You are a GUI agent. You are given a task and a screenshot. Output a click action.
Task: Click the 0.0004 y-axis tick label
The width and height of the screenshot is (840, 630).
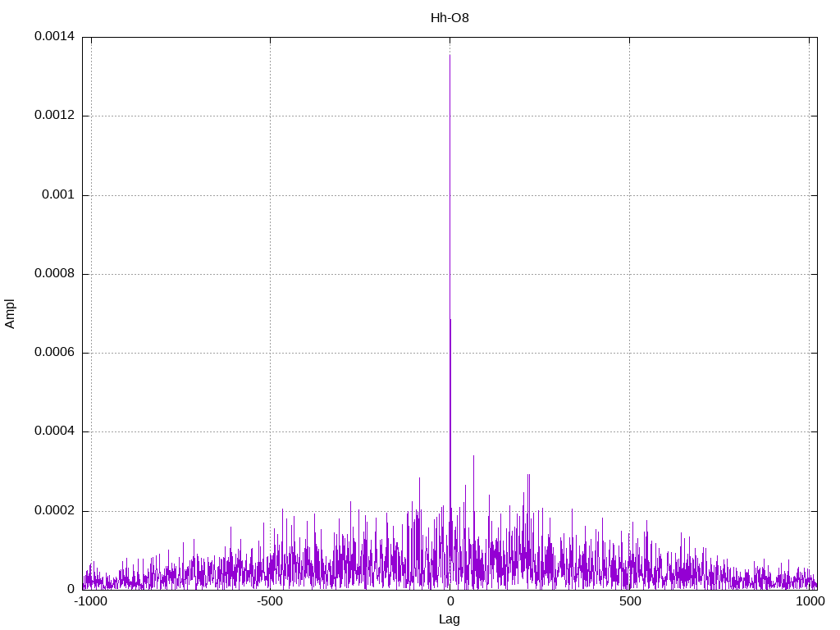coord(54,431)
